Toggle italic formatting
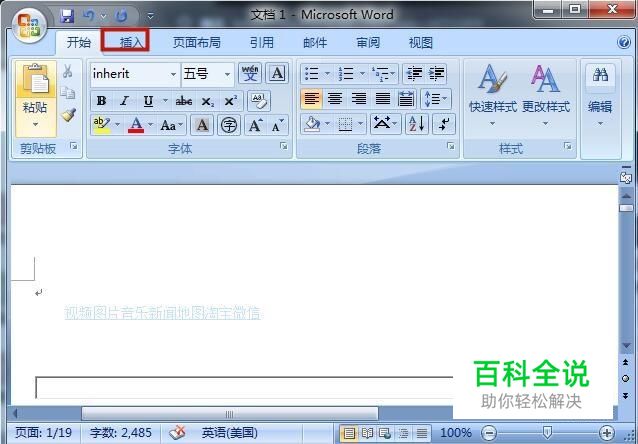This screenshot has width=638, height=444. 125,101
